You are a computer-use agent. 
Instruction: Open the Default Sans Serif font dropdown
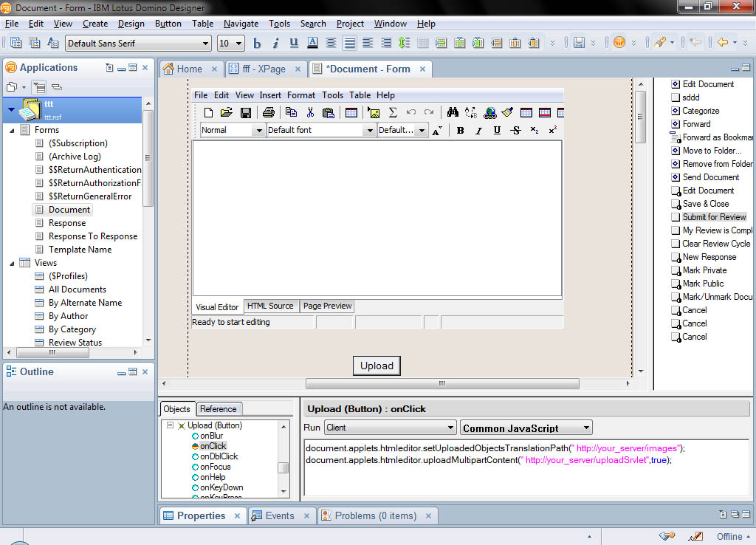tap(205, 44)
